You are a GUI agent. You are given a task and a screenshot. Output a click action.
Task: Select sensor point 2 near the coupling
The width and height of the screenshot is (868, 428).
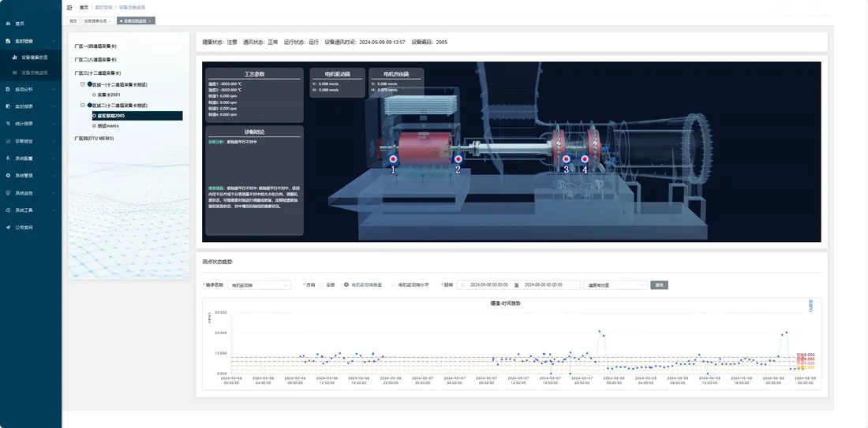point(458,158)
